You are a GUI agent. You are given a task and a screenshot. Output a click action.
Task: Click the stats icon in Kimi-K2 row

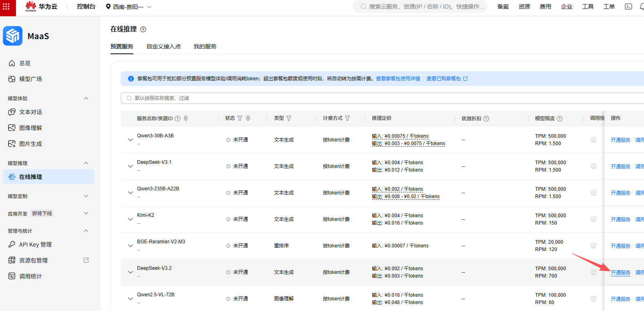coord(593,219)
